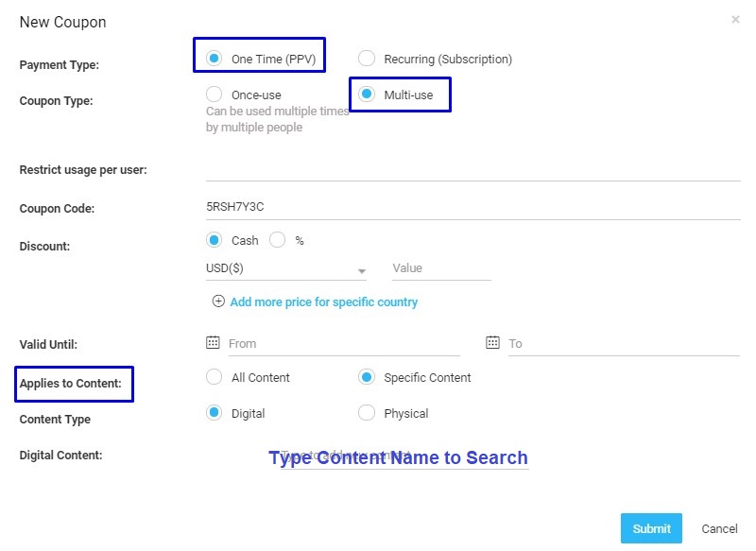Click Add more price for specific country
This screenshot has width=756, height=551.
click(x=323, y=302)
